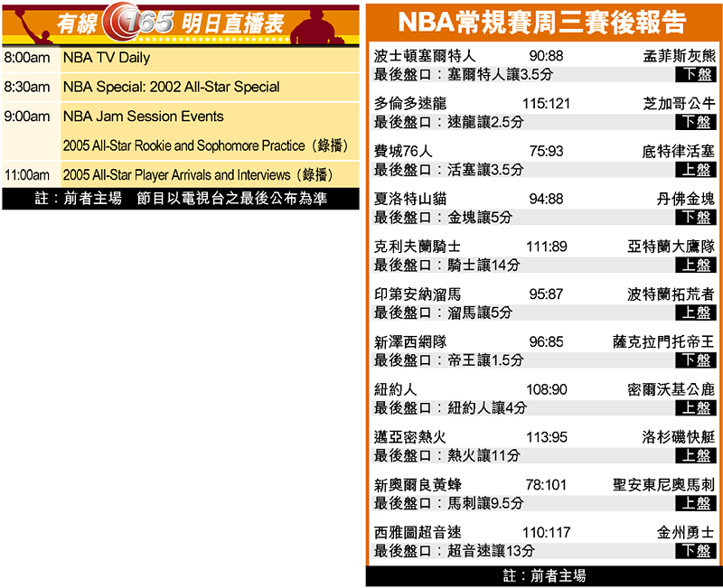Click the 薩克拉門托帝王 team name
The height and width of the screenshot is (588, 723).
pyautogui.click(x=664, y=342)
